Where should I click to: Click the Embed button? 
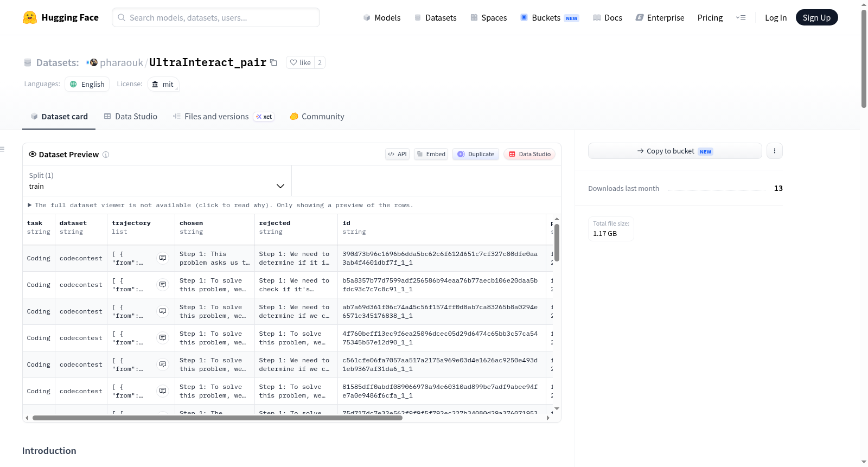click(431, 154)
